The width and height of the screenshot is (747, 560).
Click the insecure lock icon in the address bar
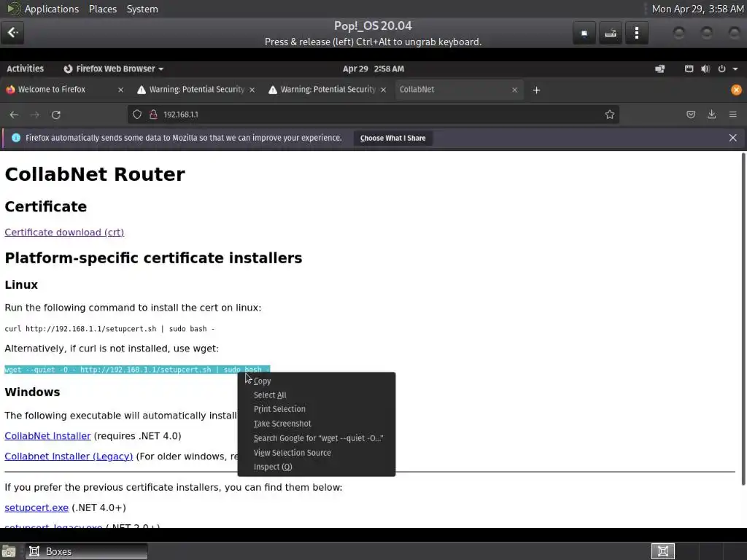pos(153,114)
